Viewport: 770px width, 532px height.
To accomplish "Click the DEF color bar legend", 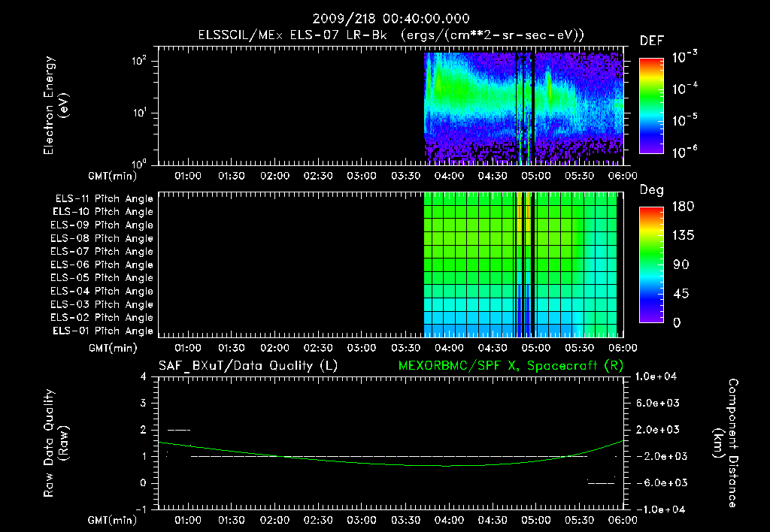I will [x=651, y=105].
